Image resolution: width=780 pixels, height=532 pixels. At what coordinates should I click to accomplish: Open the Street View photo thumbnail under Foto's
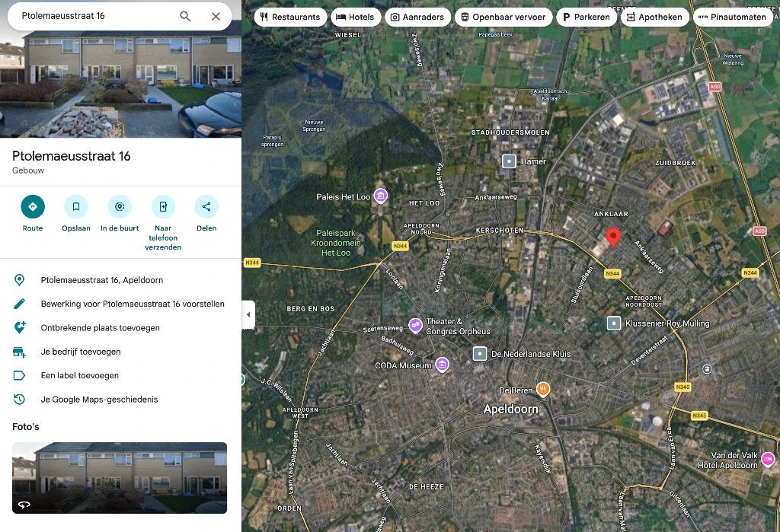coord(120,478)
